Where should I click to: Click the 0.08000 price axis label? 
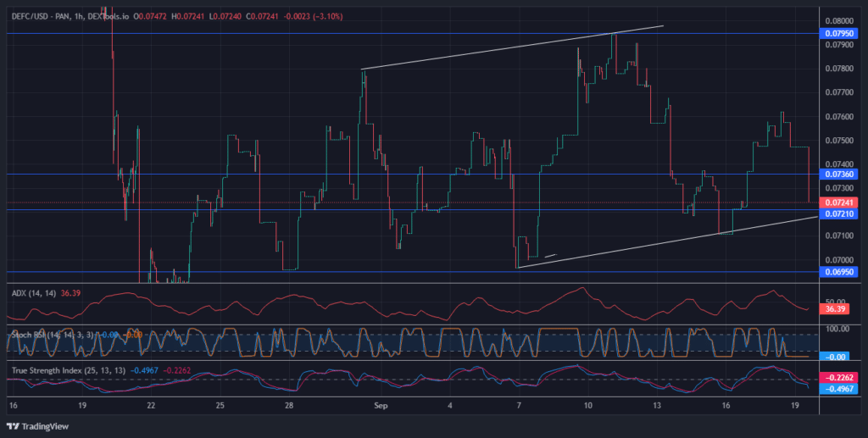[839, 21]
